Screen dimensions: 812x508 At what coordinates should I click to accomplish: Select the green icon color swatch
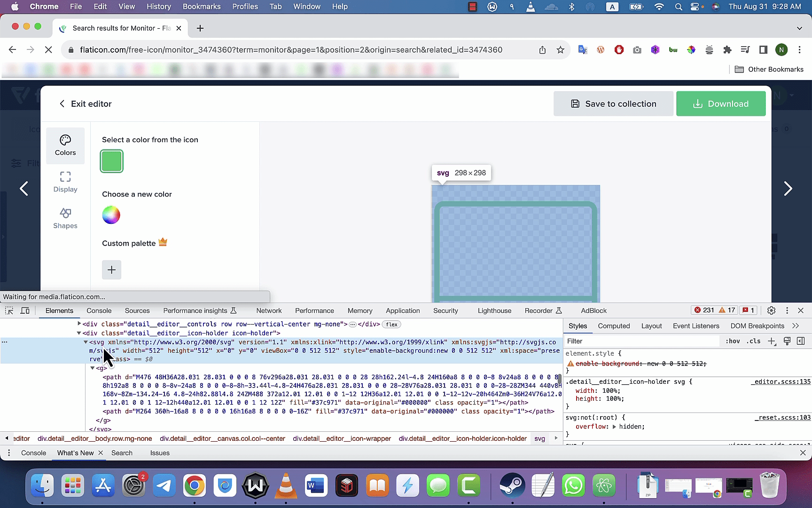pos(112,161)
